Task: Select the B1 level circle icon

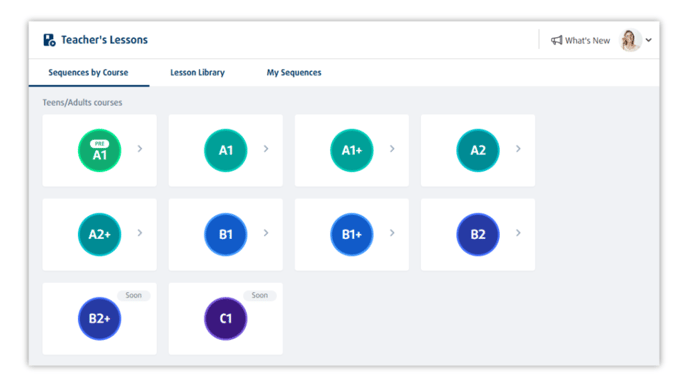Action: pos(226,234)
